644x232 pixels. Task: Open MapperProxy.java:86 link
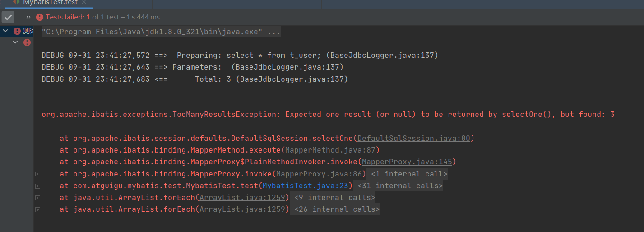tap(319, 174)
